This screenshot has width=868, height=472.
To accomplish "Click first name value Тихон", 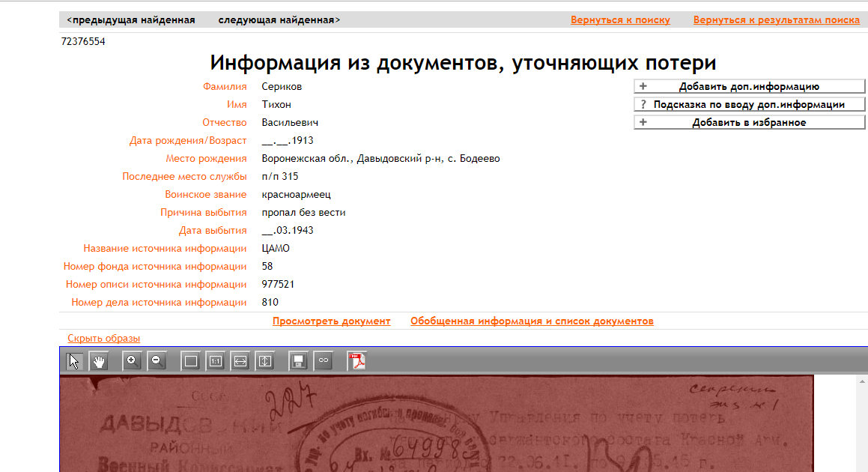I will [x=276, y=105].
